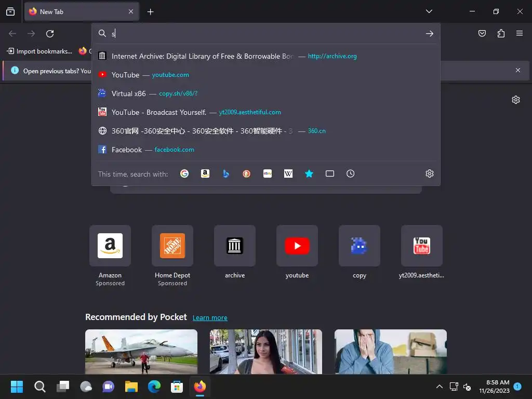Search with Google engine icon
The height and width of the screenshot is (399, 532).
[184, 174]
